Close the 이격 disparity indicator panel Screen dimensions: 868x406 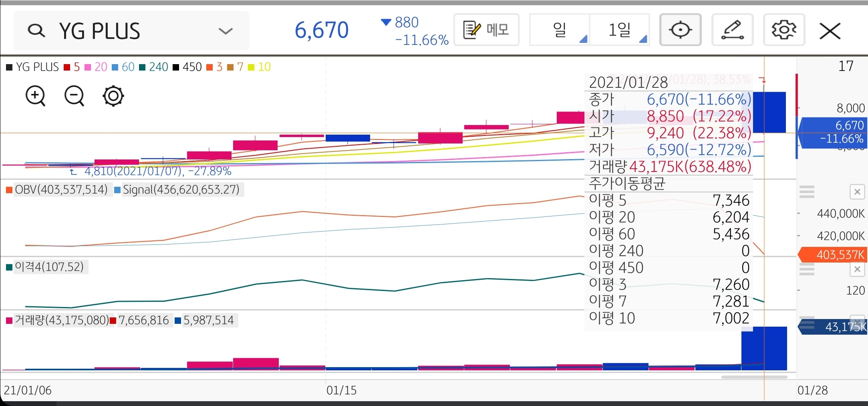point(857,269)
